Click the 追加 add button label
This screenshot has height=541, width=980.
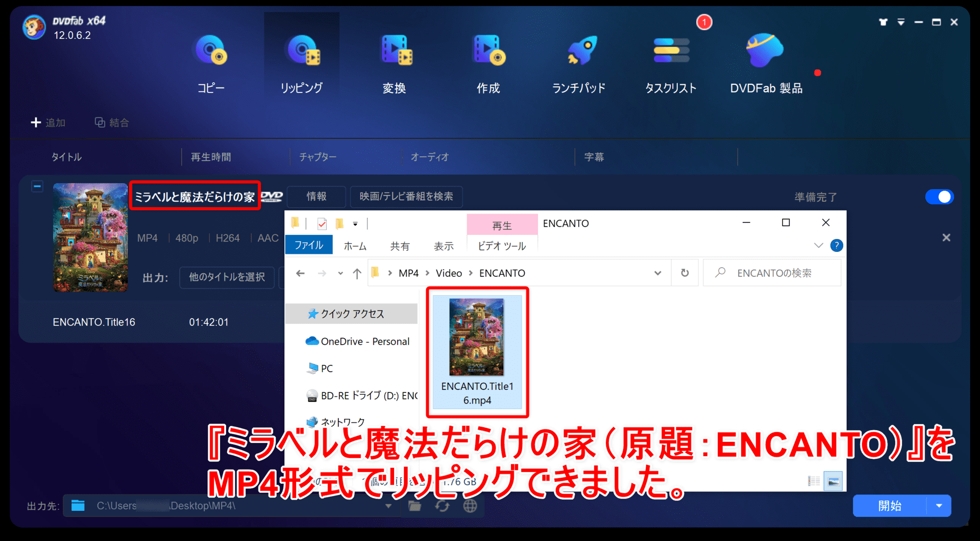pyautogui.click(x=56, y=123)
